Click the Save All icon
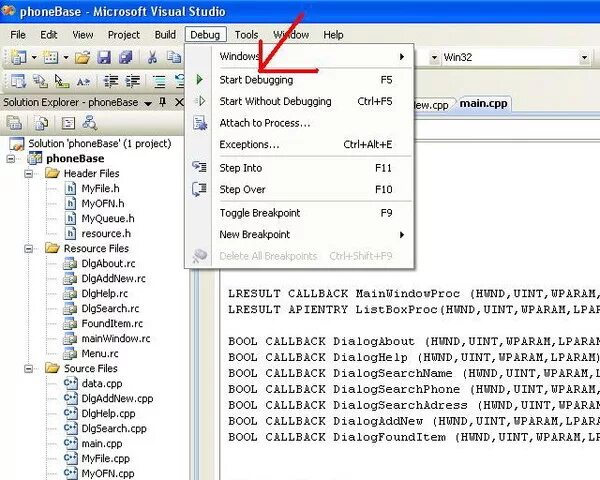Screen dimensions: 600x480 [x=126, y=58]
